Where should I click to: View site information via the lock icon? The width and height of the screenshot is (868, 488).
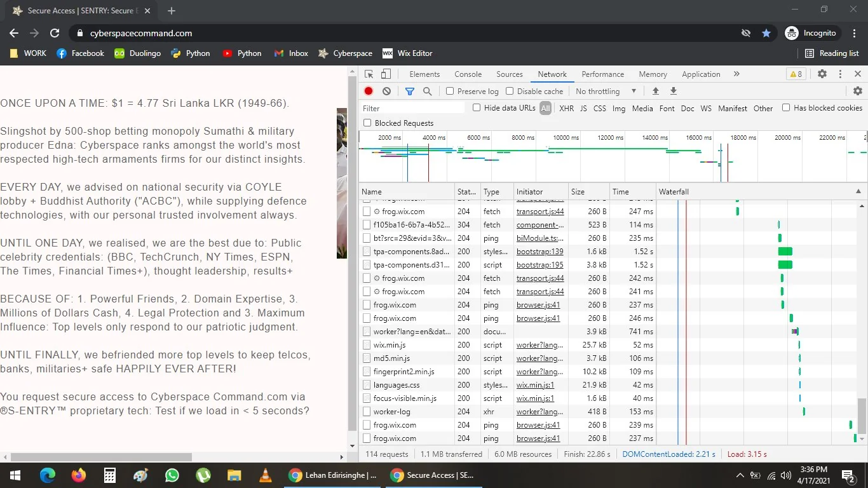[x=80, y=33]
